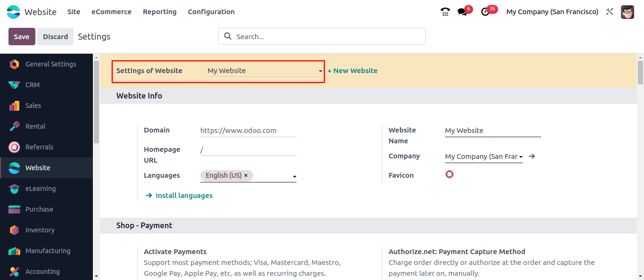
Task: Open the Website app home logo
Action: pyautogui.click(x=14, y=12)
